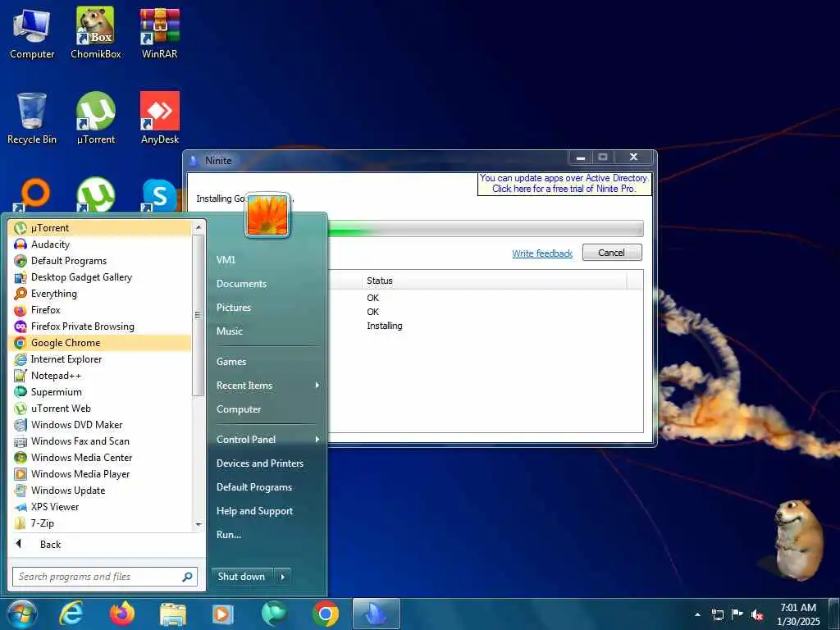This screenshot has width=840, height=630.
Task: Click the Status column header in Ninite
Action: point(494,281)
